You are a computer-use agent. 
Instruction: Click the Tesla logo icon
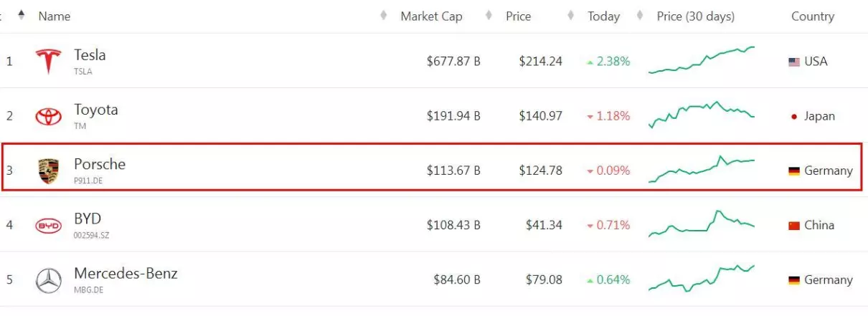[x=49, y=61]
